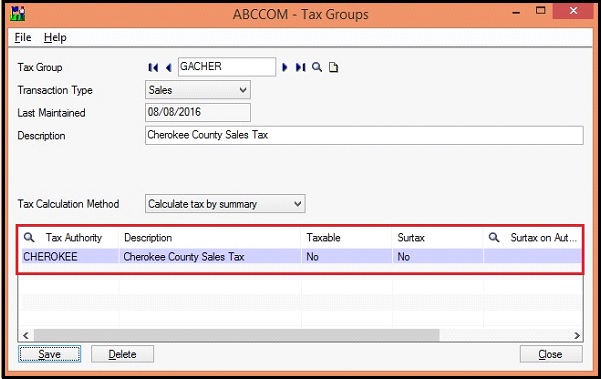Go to last Tax Group record

click(x=300, y=67)
